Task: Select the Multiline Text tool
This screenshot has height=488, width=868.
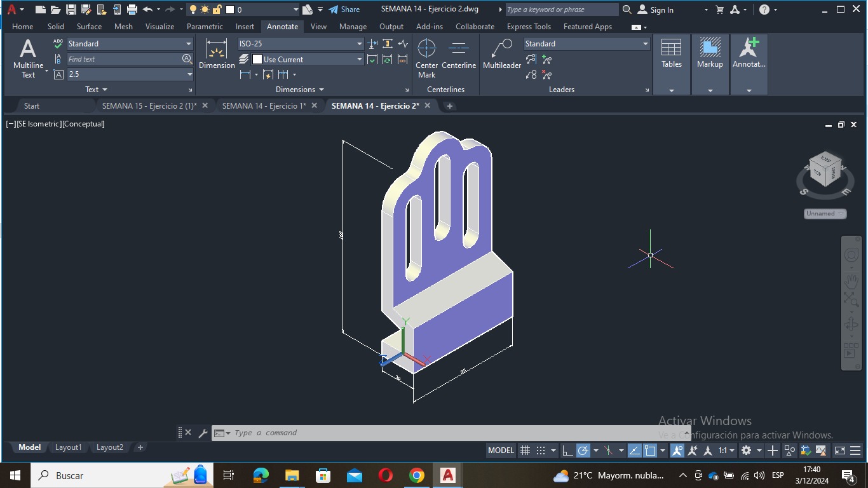Action: (x=28, y=57)
